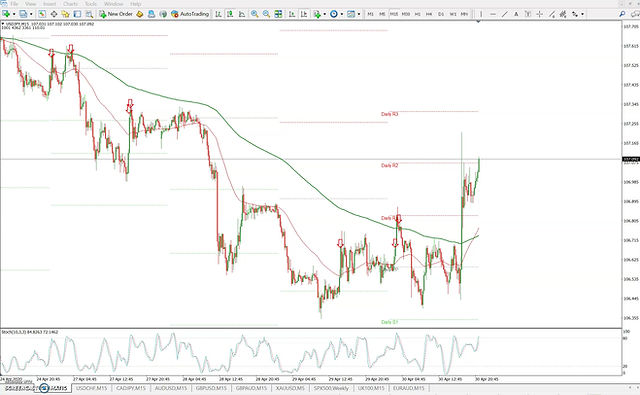Toggle chart shift
This screenshot has width=640, height=395.
click(304, 14)
